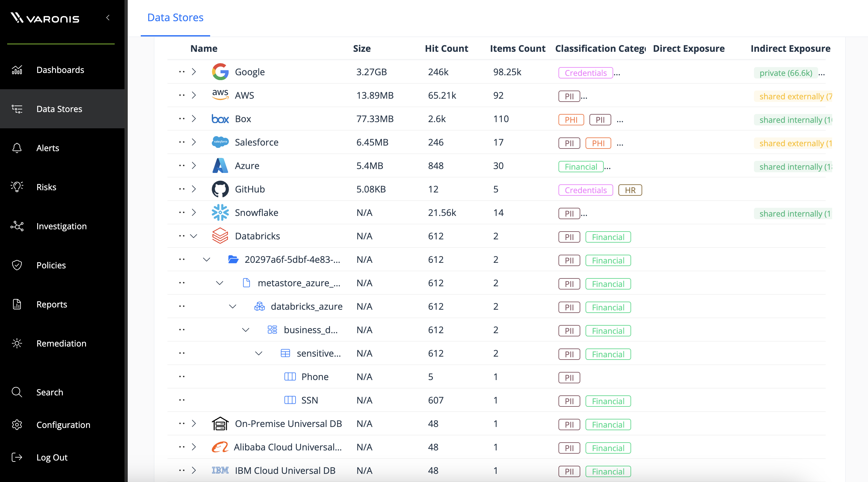Expand the AWS data store row

point(194,95)
